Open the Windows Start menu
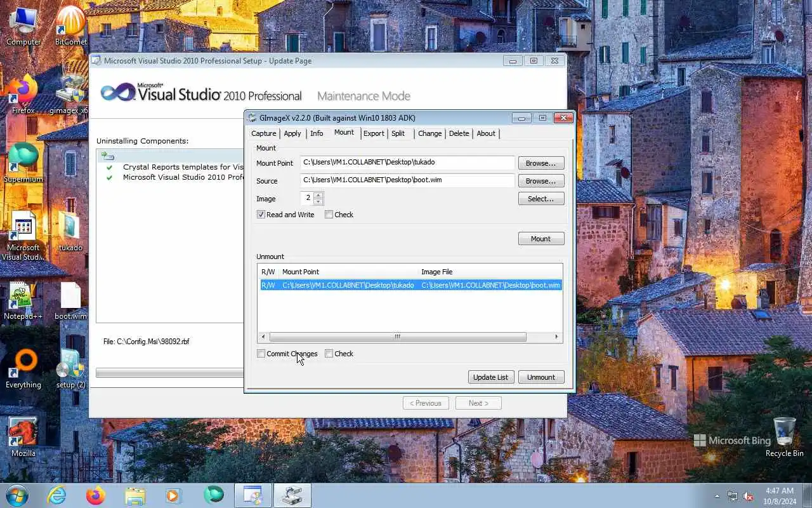812x508 pixels. point(17,495)
